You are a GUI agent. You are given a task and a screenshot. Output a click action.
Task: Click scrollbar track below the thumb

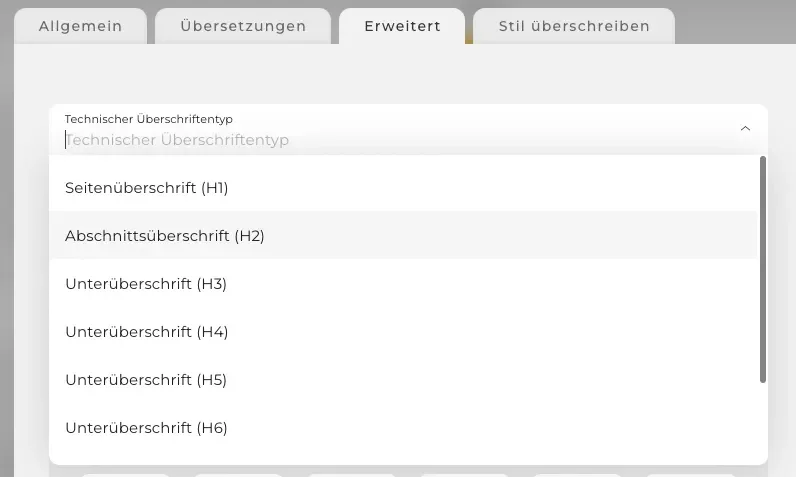pos(762,423)
